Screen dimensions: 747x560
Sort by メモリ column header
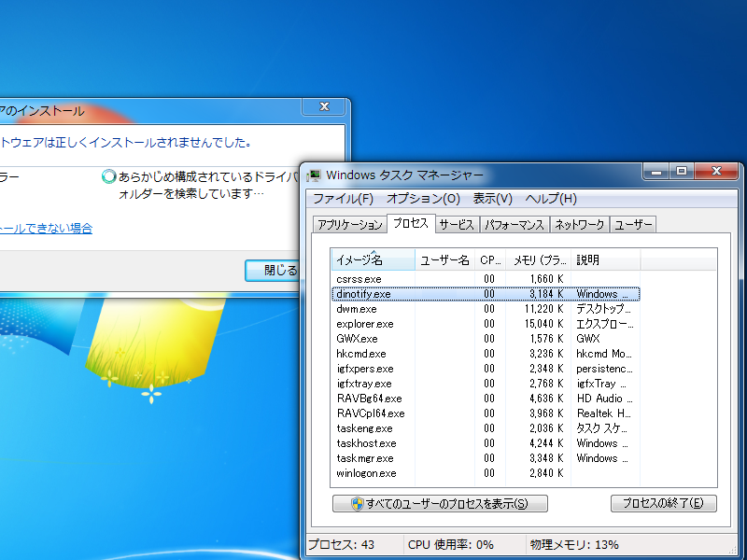[539, 260]
